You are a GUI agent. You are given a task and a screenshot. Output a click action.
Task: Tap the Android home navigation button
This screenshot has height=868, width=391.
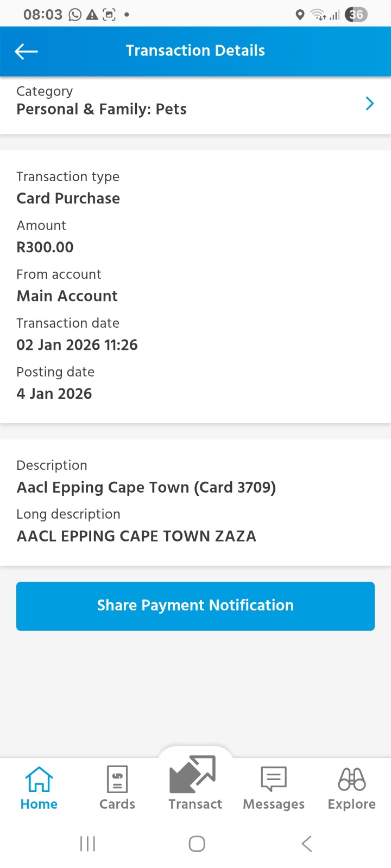pos(197,844)
